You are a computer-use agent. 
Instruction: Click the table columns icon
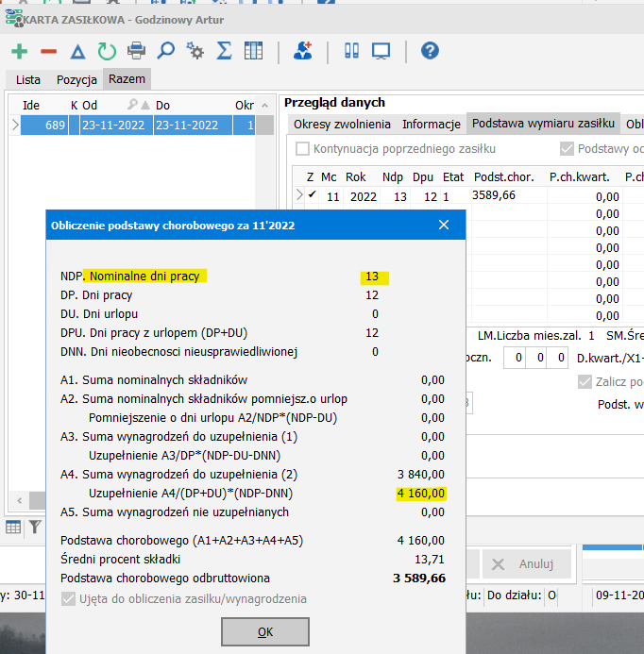[x=253, y=51]
